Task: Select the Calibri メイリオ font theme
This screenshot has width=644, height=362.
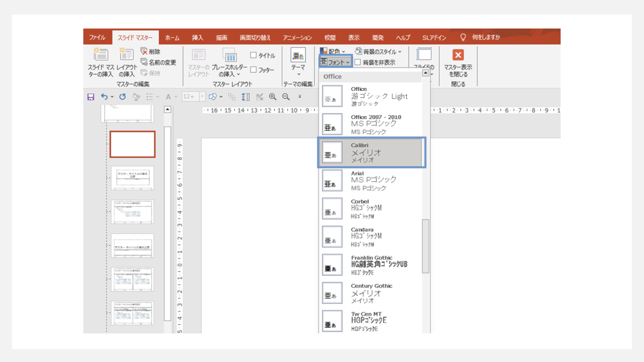Action: 372,152
